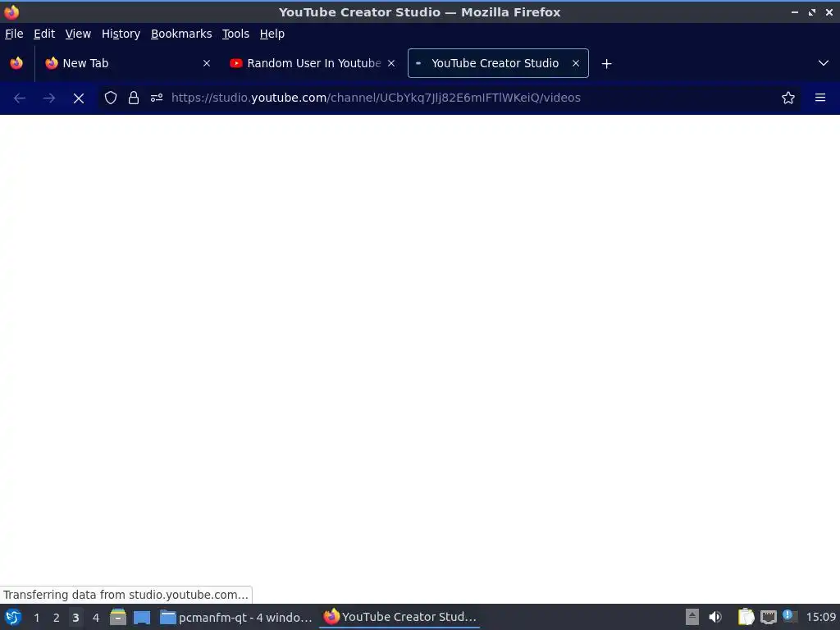Viewport: 840px width, 630px height.
Task: Click the Firefox logo in title bar
Action: pos(11,11)
